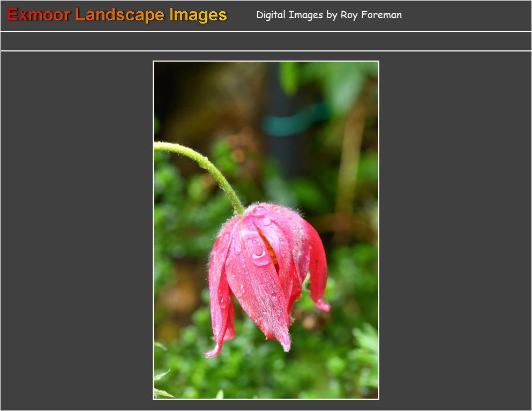Click the word "Images" in the red-orange heading
The image size is (532, 411).
click(198, 15)
